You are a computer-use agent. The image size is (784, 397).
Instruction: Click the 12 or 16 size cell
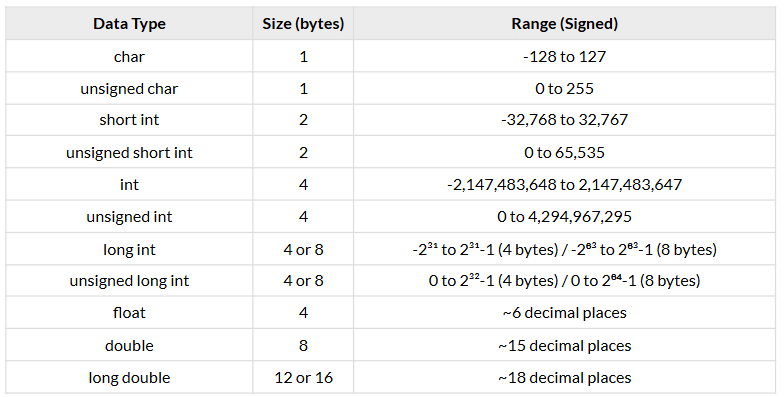click(x=303, y=378)
